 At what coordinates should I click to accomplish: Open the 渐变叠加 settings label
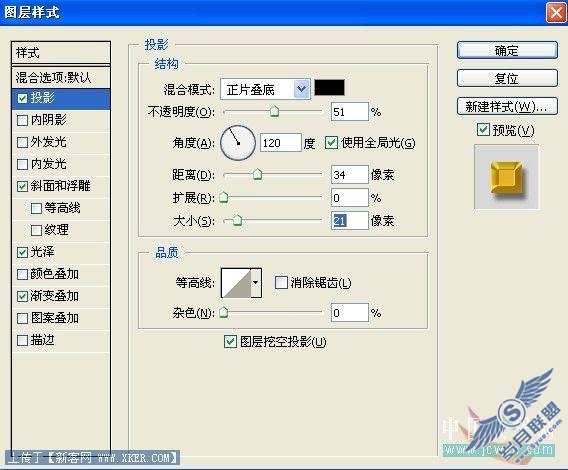coord(54,296)
